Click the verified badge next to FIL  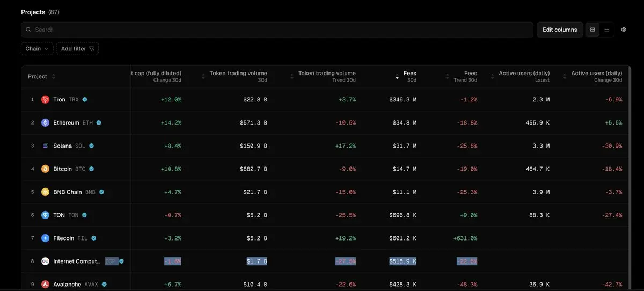pos(93,238)
